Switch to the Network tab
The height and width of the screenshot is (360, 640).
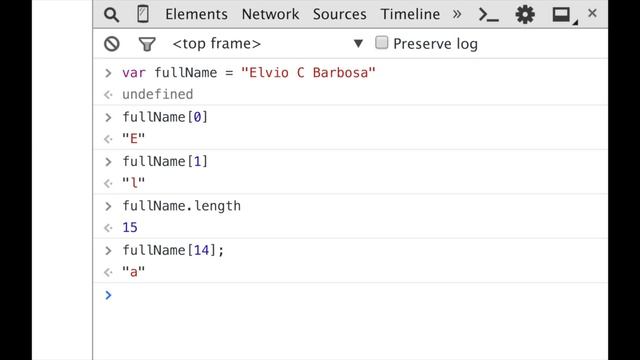[x=270, y=14]
